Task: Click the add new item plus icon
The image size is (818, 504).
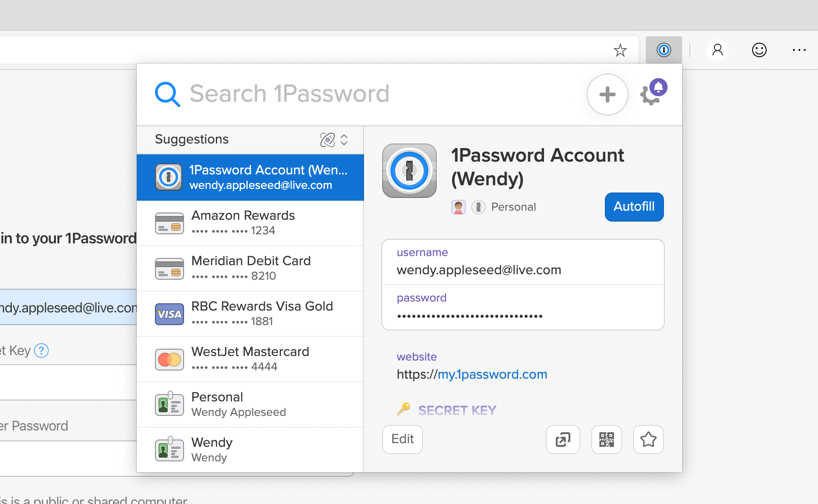Action: pyautogui.click(x=608, y=94)
